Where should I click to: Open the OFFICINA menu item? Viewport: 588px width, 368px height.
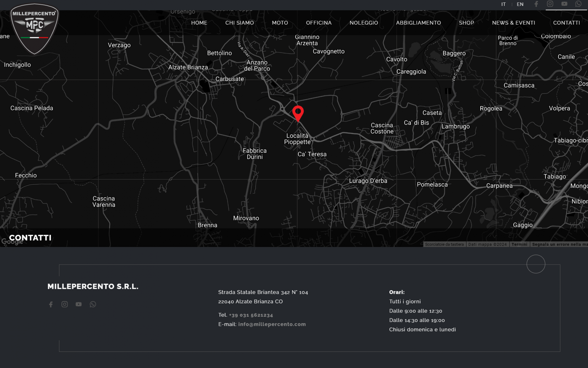[x=319, y=23]
